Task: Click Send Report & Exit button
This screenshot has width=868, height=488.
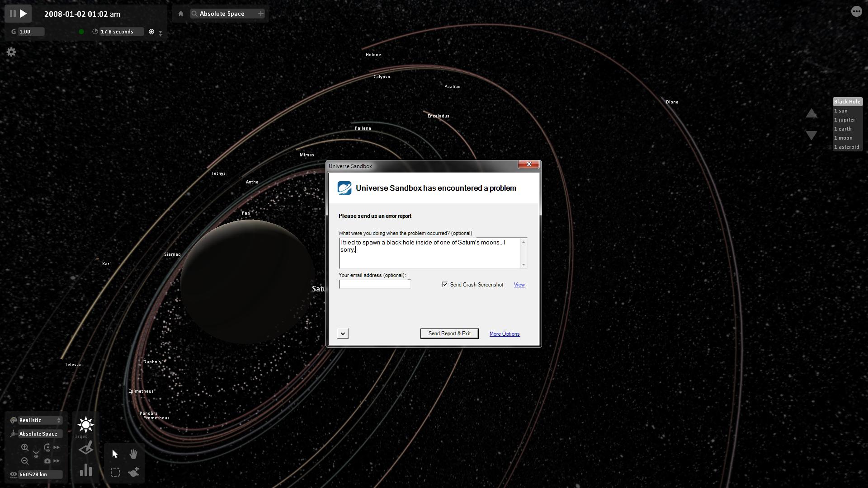Action: [449, 333]
